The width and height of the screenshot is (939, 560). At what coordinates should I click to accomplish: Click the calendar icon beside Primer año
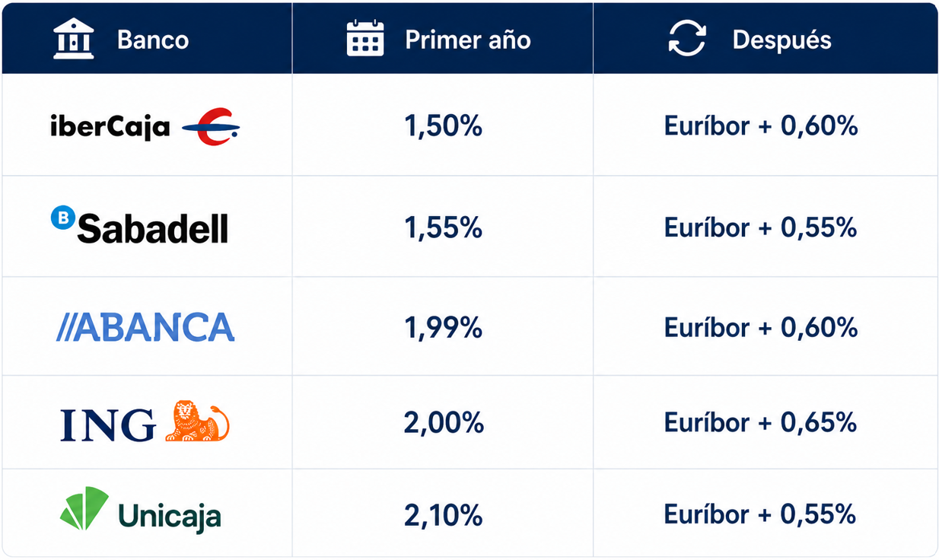coord(365,39)
